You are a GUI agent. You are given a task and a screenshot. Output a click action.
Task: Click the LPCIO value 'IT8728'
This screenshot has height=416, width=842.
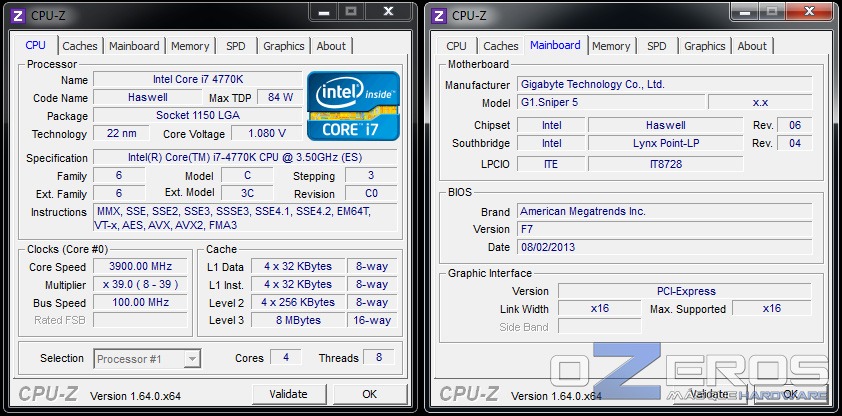[x=666, y=164]
